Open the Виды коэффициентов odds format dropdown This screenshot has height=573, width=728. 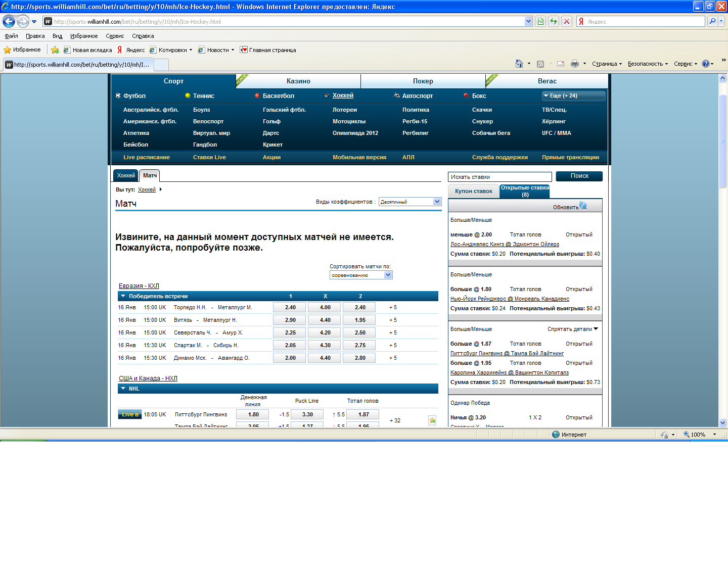coord(410,202)
